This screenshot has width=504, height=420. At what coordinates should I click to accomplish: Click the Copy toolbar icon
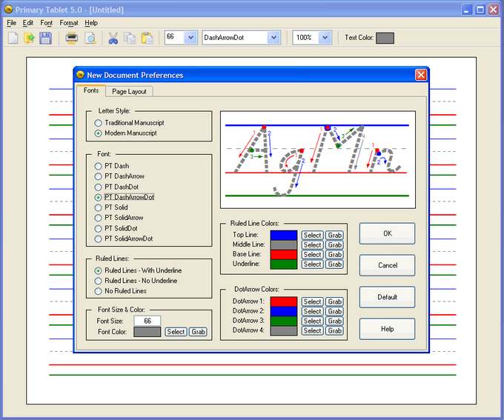(x=130, y=38)
